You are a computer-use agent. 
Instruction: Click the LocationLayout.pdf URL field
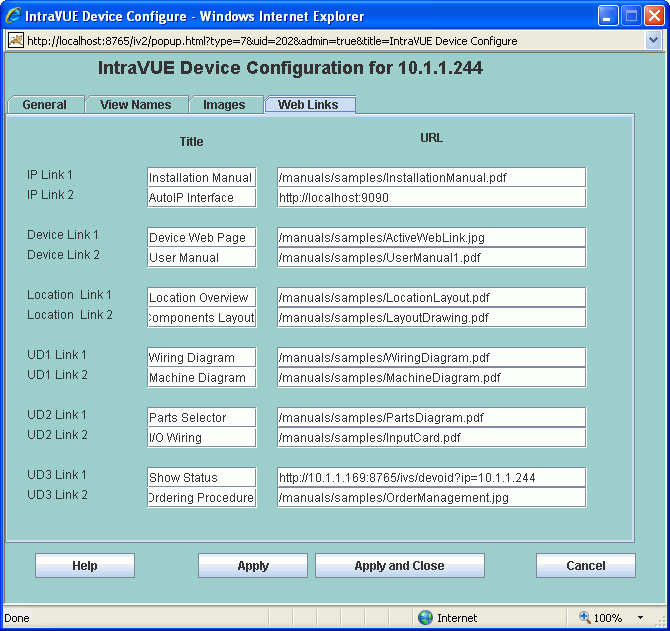click(x=432, y=297)
